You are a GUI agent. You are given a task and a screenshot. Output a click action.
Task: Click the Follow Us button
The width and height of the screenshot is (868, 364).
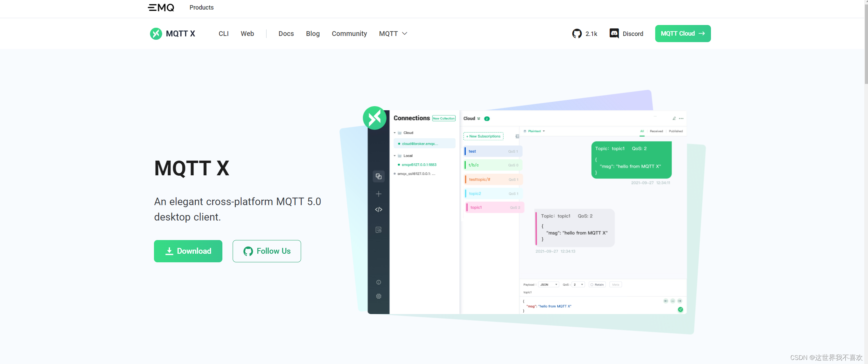267,251
